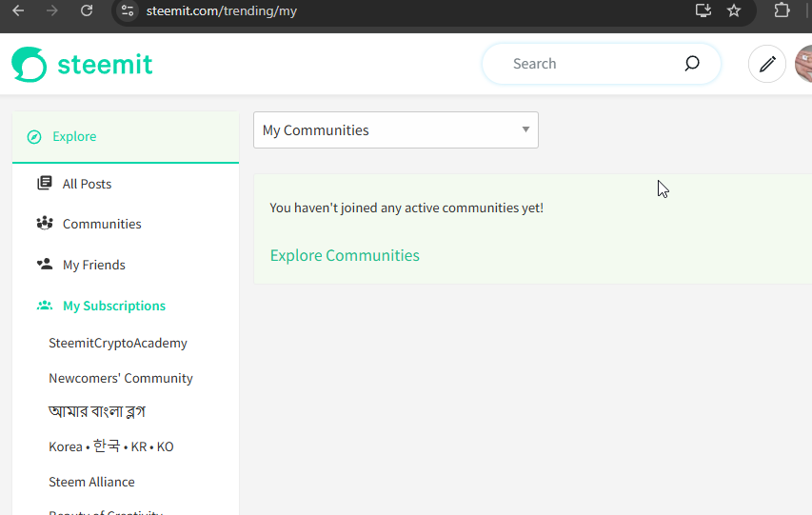Open the আমার বাংলা ব্লগ community
The height and width of the screenshot is (515, 812).
point(97,411)
